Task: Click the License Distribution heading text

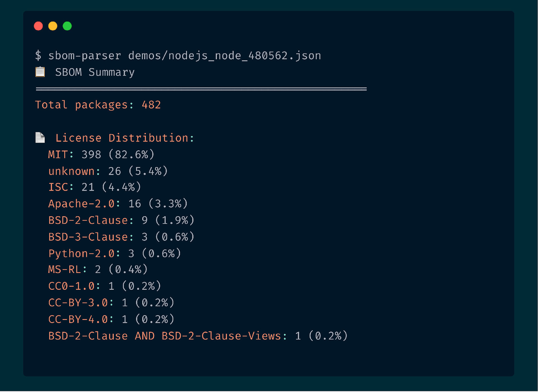Action: click(124, 138)
